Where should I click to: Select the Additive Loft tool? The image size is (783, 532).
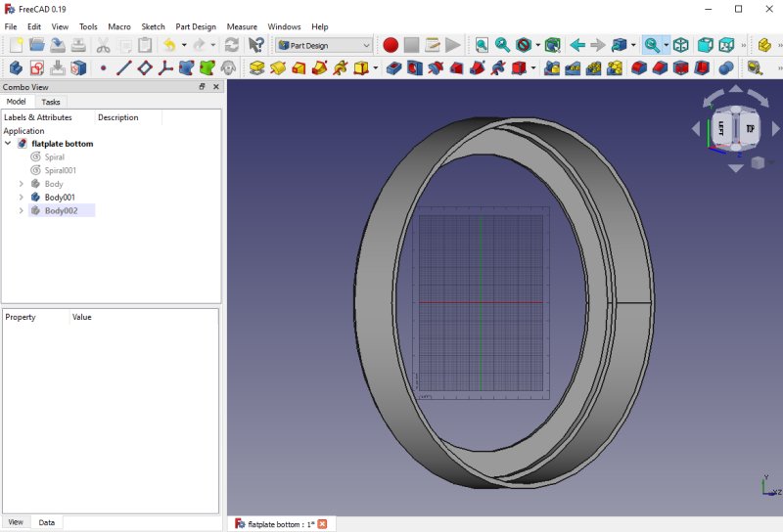pyautogui.click(x=299, y=67)
